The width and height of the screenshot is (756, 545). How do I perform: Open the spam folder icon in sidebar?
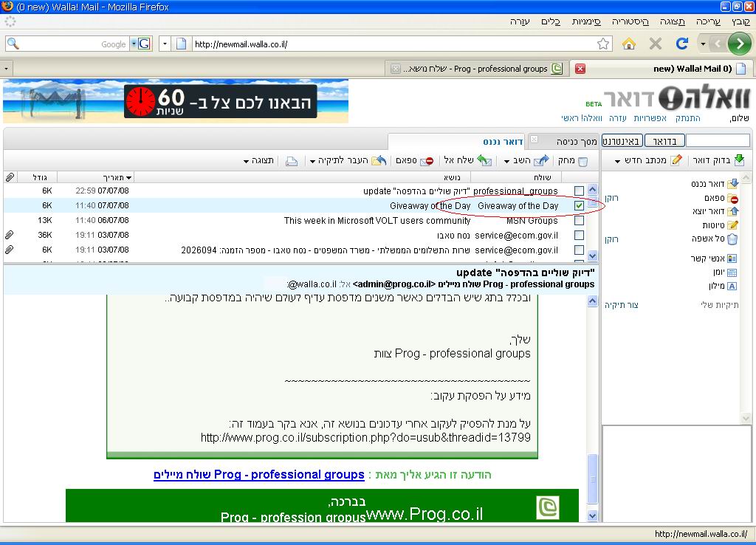(733, 198)
